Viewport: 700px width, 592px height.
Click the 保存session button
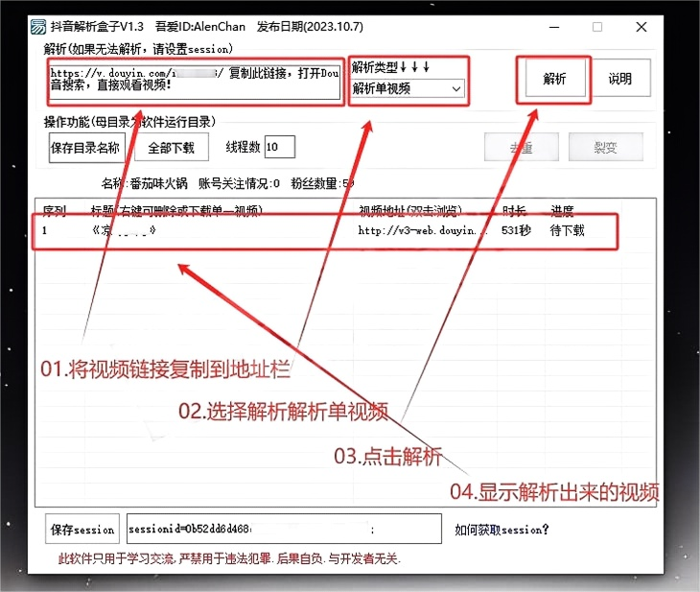82,529
